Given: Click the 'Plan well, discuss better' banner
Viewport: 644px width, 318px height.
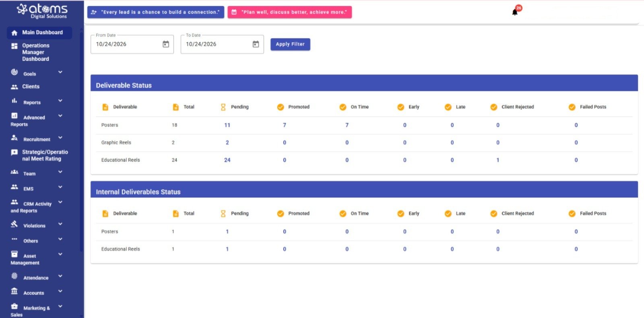Looking at the screenshot, I should [290, 12].
